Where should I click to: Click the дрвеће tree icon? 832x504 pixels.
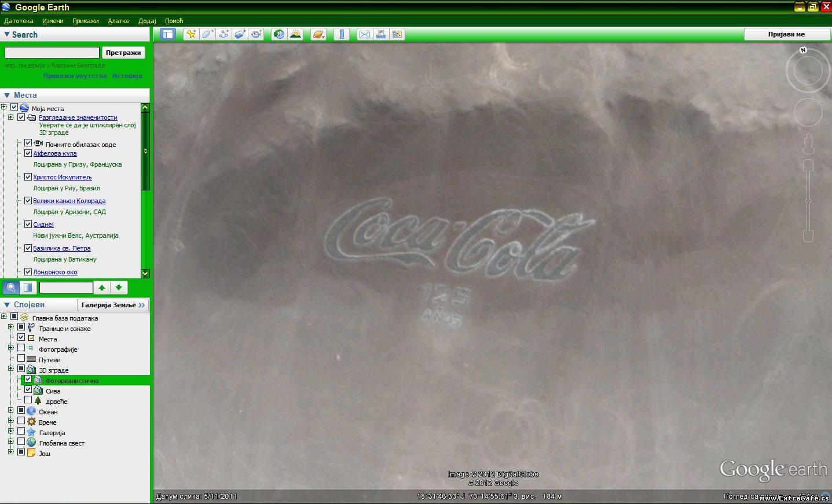coord(38,400)
